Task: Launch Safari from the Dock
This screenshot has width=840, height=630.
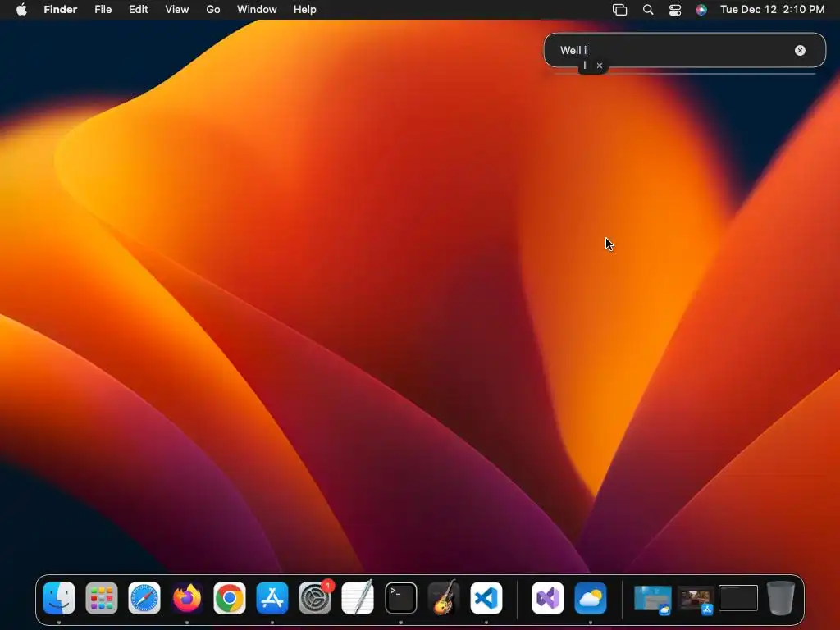Action: pyautogui.click(x=144, y=597)
